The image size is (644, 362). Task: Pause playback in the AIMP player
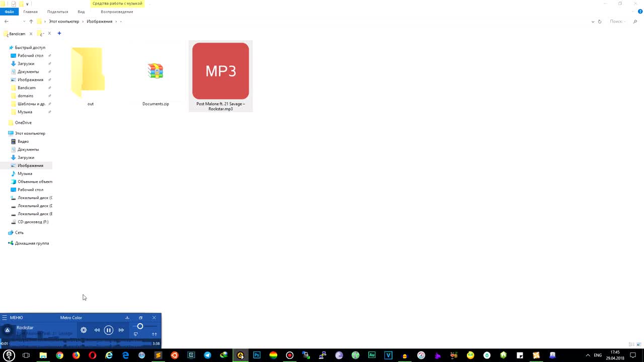[109, 330]
